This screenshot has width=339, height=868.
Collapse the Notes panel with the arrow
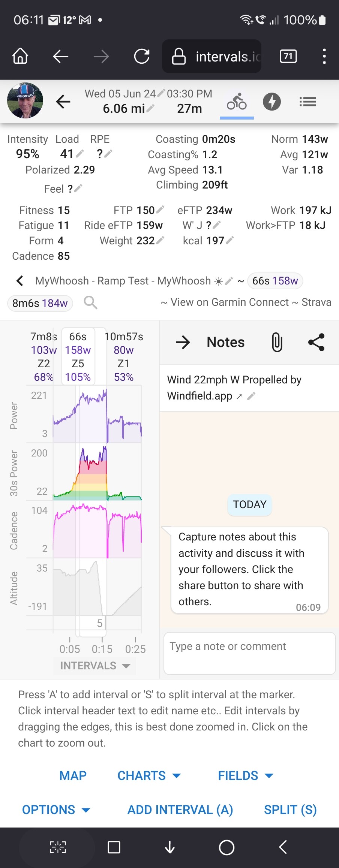tap(183, 342)
